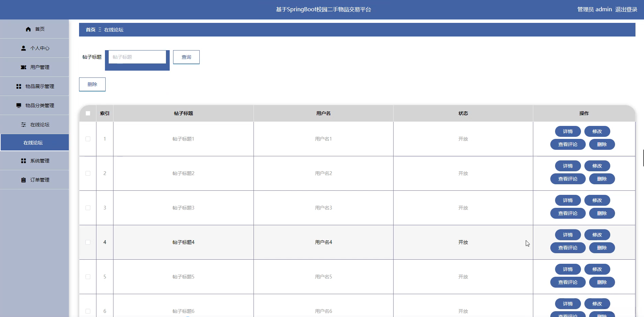Click the 用户名5 cell

click(323, 277)
